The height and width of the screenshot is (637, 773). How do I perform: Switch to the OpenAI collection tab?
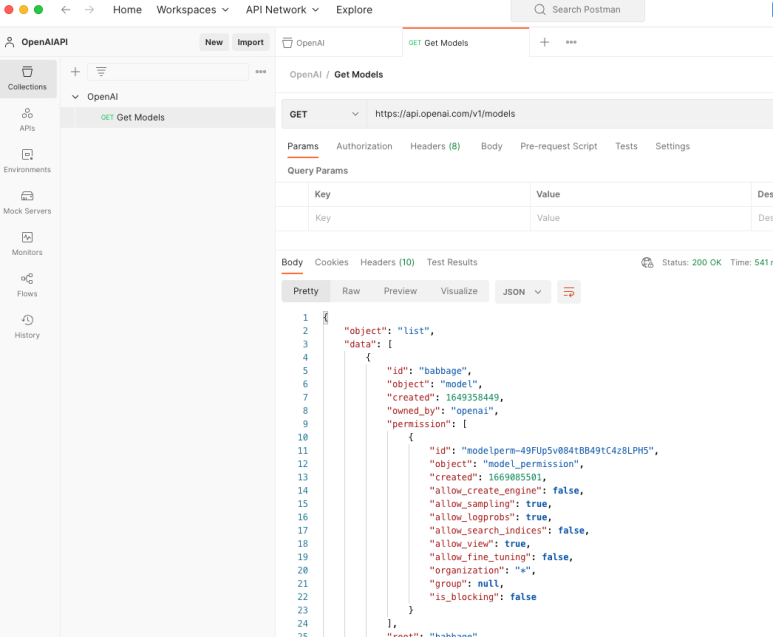point(339,43)
